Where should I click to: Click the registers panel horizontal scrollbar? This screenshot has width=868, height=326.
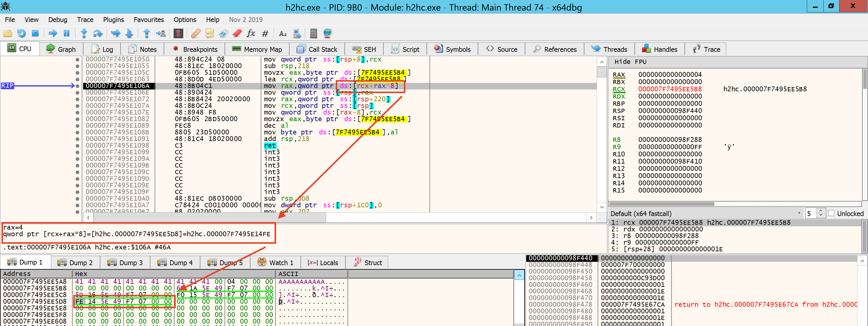coord(662,204)
